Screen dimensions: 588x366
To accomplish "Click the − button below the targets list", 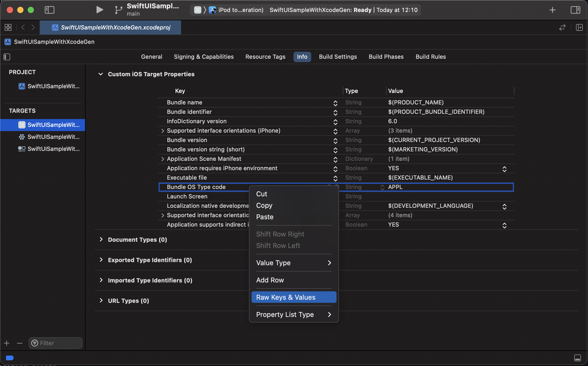I will (x=20, y=343).
